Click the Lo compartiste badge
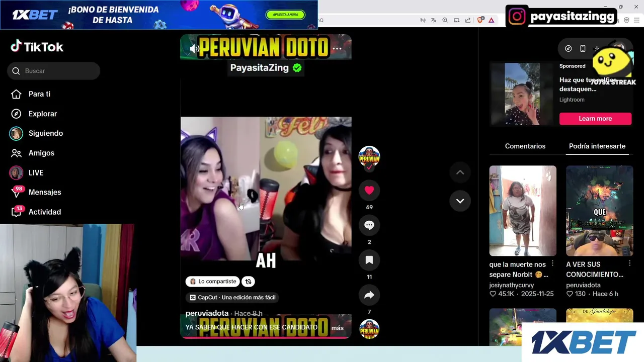The image size is (644, 362). 213,282
